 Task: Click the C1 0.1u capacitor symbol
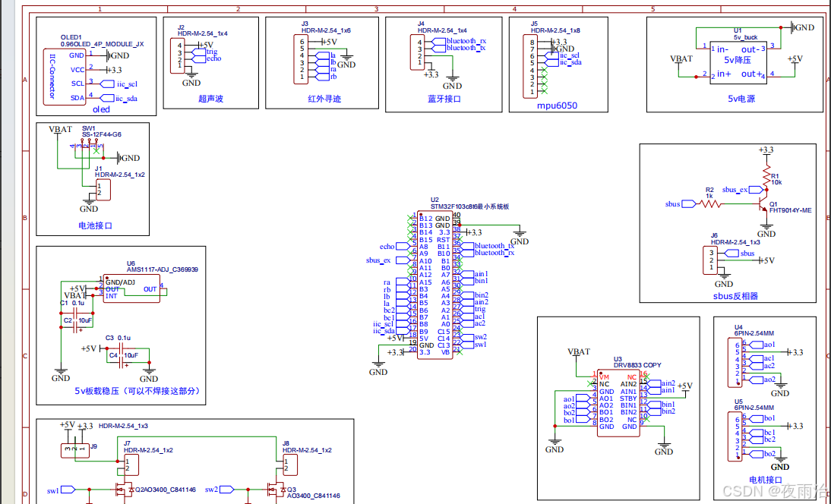tap(76, 314)
